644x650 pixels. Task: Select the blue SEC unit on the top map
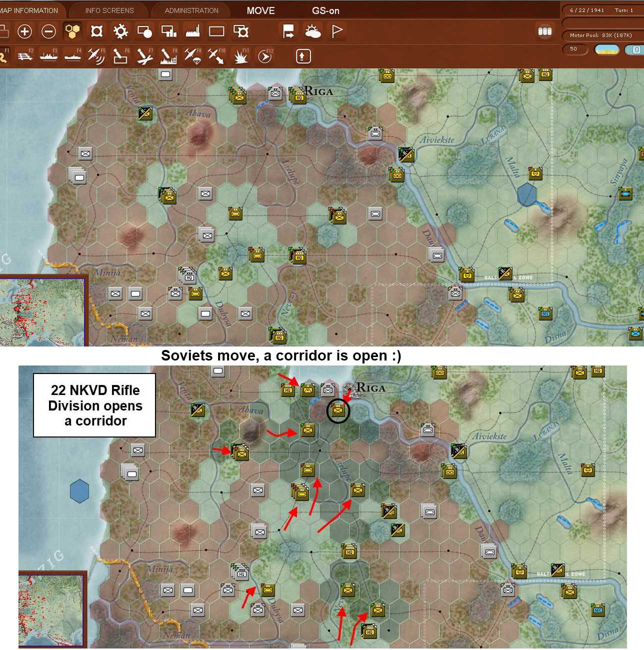coord(545,313)
